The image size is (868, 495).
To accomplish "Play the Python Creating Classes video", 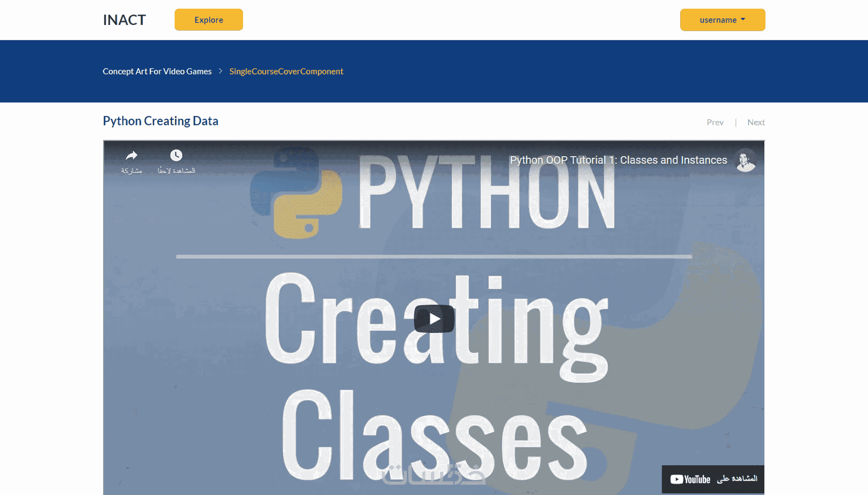I will (434, 319).
